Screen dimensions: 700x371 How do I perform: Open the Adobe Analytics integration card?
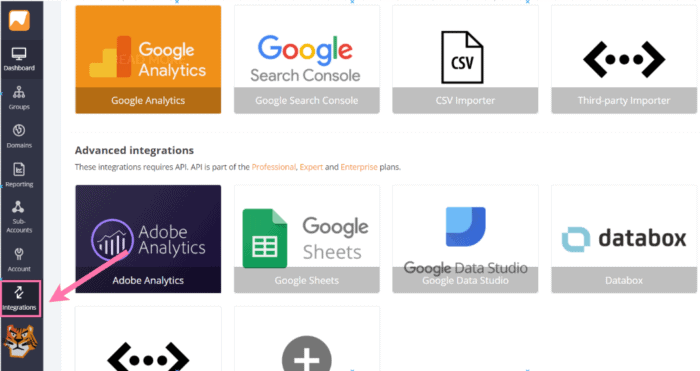click(x=148, y=239)
